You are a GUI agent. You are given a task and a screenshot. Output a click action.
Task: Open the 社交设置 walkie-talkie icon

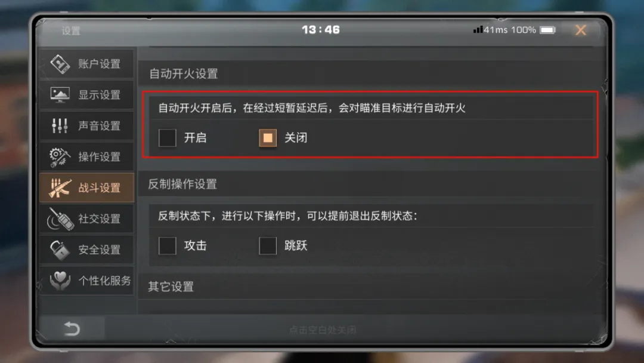coord(60,219)
